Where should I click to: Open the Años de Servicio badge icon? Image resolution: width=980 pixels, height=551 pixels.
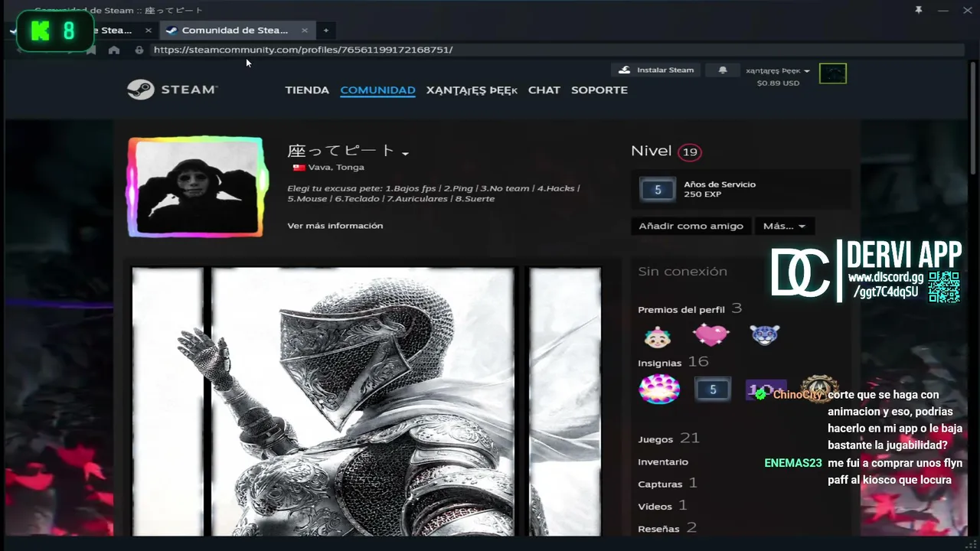tap(658, 190)
